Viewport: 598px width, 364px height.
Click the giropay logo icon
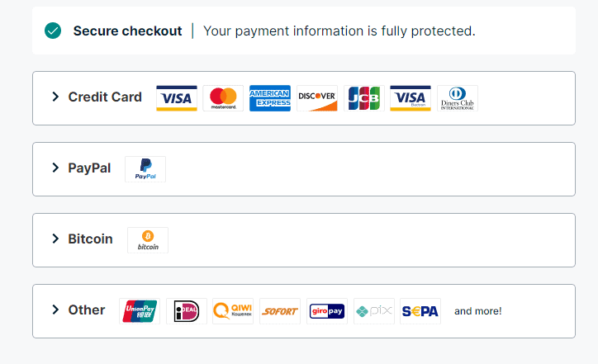pyautogui.click(x=326, y=311)
